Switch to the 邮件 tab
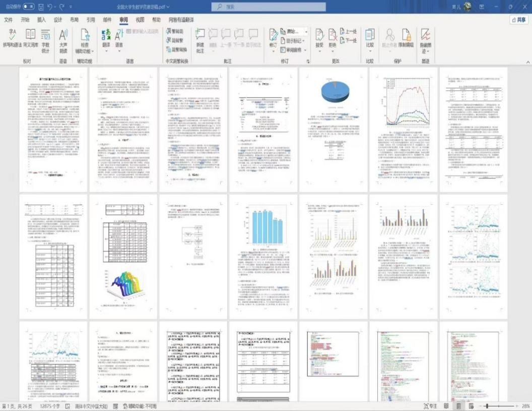Image resolution: width=532 pixels, height=411 pixels. pos(107,20)
